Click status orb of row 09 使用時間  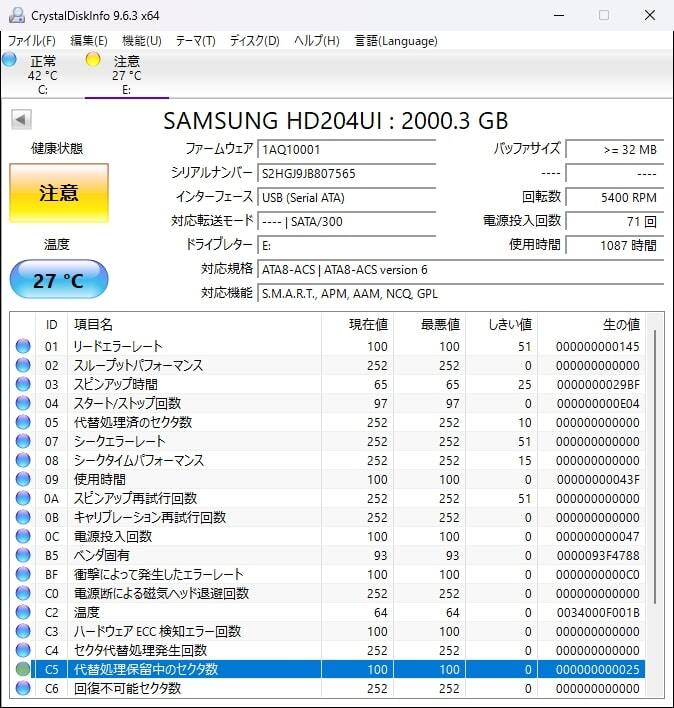[23, 479]
